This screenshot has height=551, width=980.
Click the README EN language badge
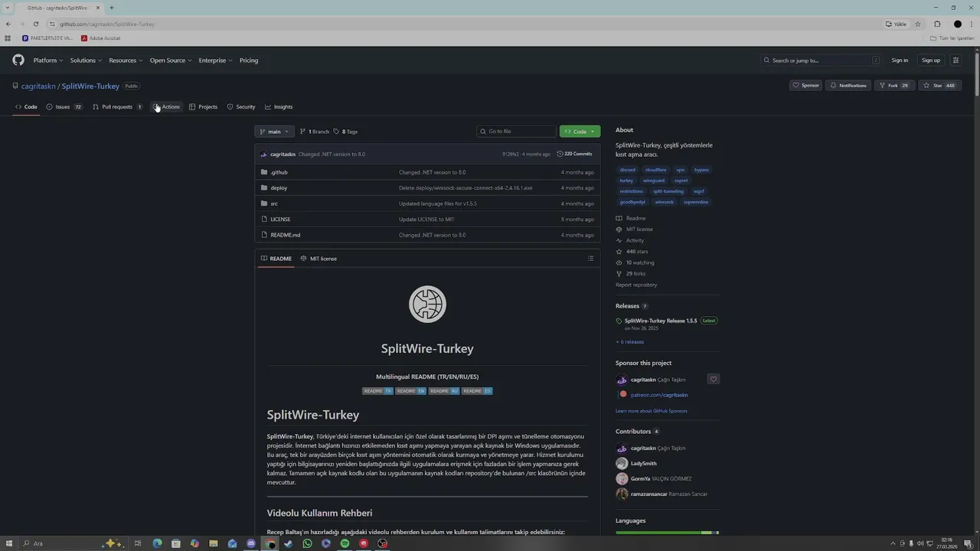coord(411,391)
